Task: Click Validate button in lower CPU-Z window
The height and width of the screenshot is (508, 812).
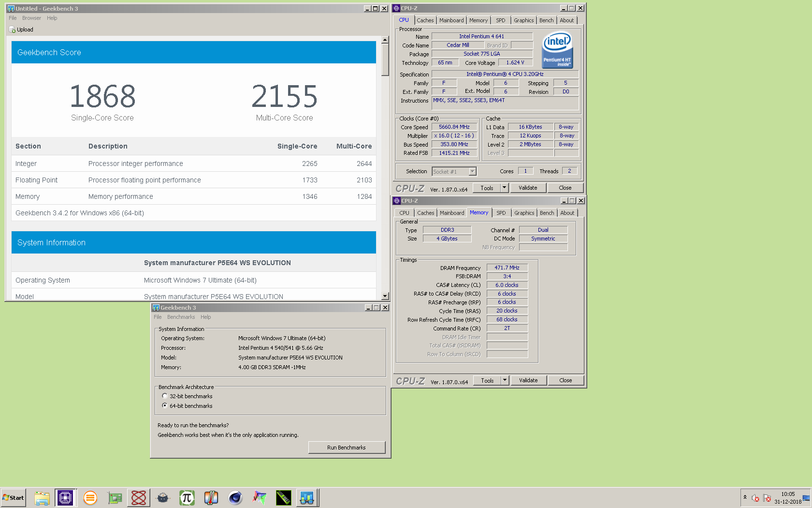Action: pyautogui.click(x=528, y=380)
